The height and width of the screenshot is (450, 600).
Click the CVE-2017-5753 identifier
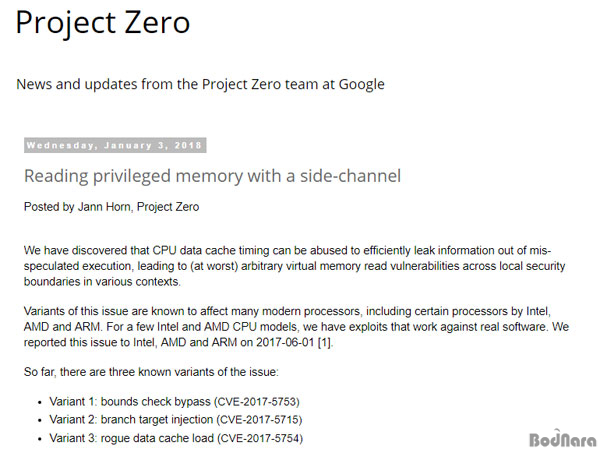[x=257, y=402]
